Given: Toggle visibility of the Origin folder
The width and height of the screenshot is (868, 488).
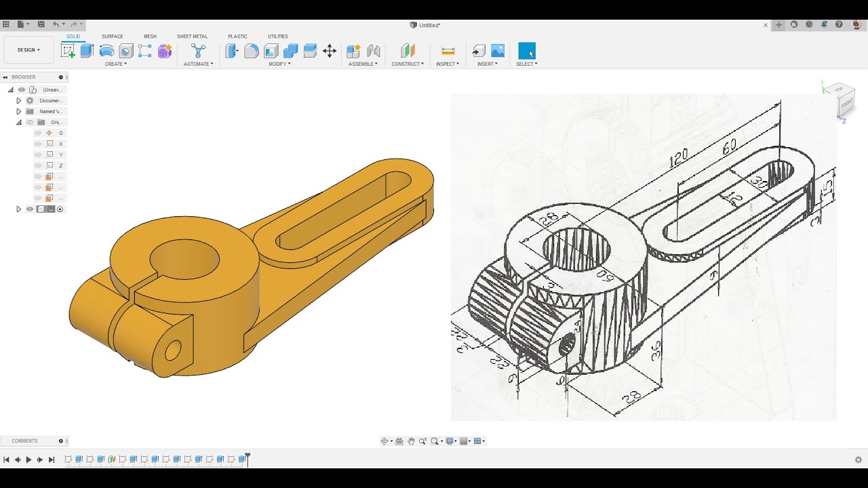Looking at the screenshot, I should (x=30, y=122).
